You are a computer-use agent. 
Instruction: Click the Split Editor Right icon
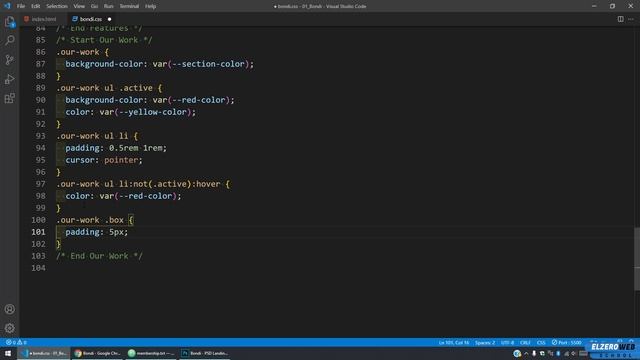pyautogui.click(x=620, y=19)
